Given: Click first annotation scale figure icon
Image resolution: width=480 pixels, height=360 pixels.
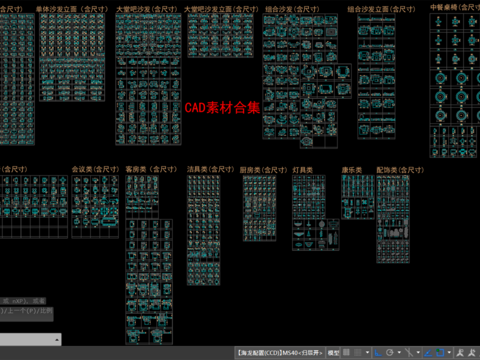Looking at the screenshot, I should pos(460,352).
